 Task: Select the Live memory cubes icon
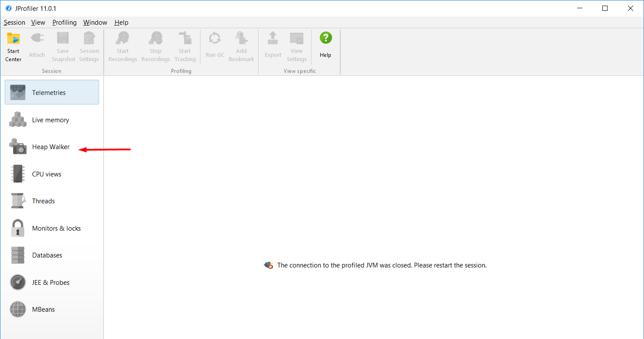[18, 120]
